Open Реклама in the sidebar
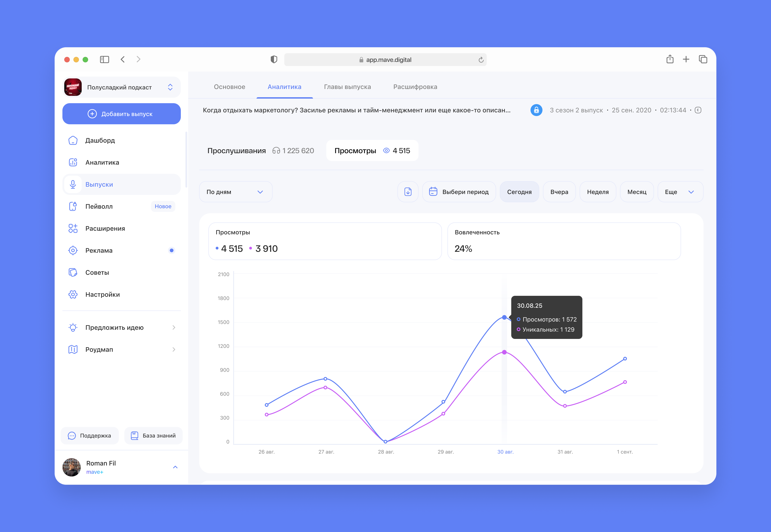This screenshot has height=532, width=771. [121, 250]
